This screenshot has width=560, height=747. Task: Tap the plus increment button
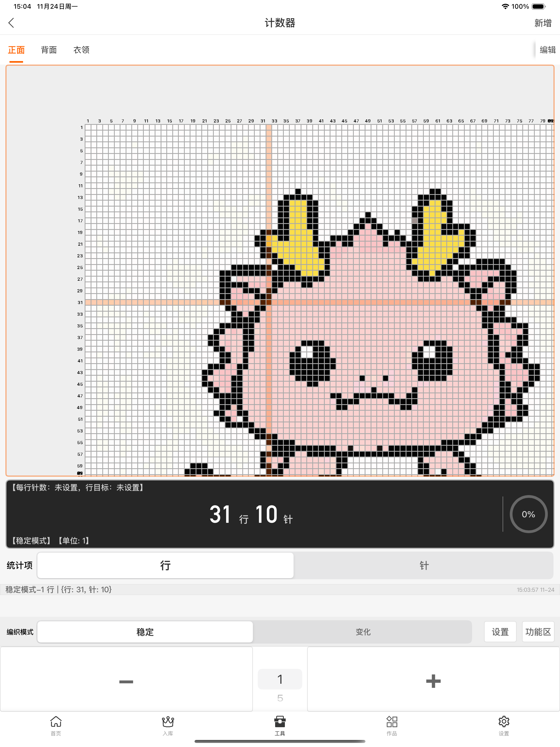[433, 679]
